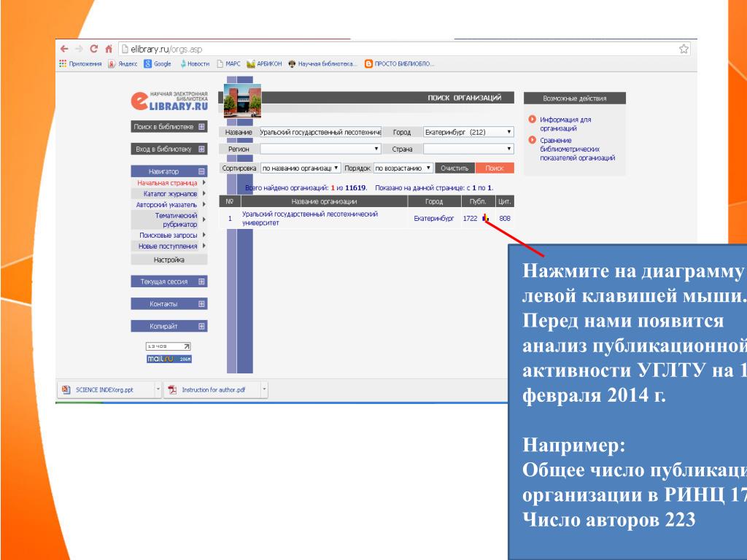This screenshot has width=747, height=560.
Task: Open the МАРС bookmark
Action: 228,64
